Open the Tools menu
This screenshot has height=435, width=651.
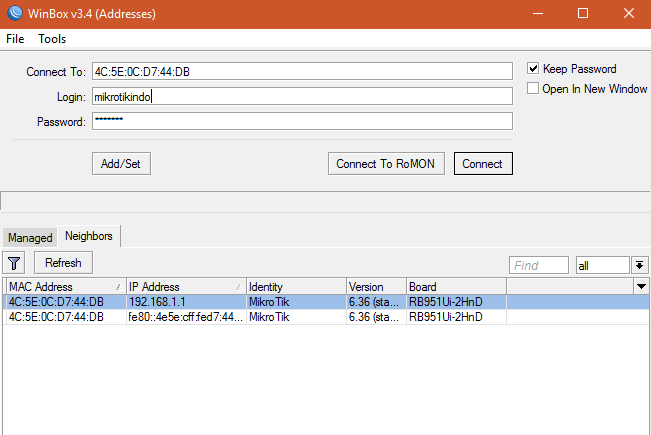point(52,39)
